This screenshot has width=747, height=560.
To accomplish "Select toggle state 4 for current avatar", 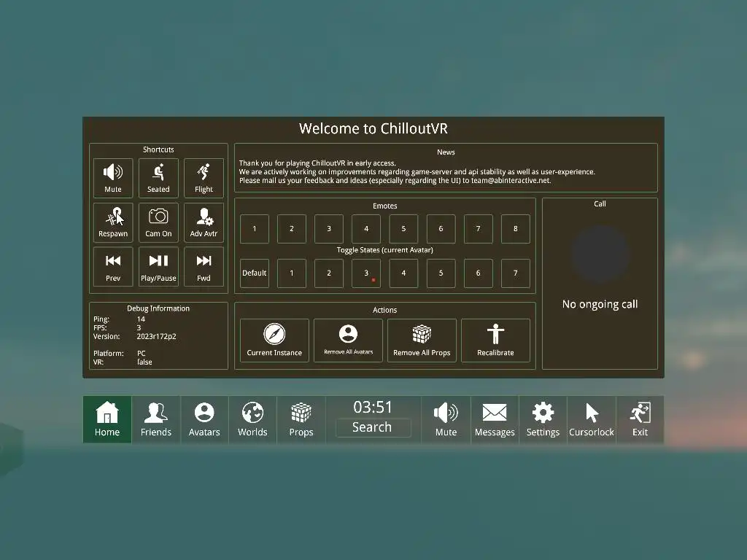I will coord(403,273).
